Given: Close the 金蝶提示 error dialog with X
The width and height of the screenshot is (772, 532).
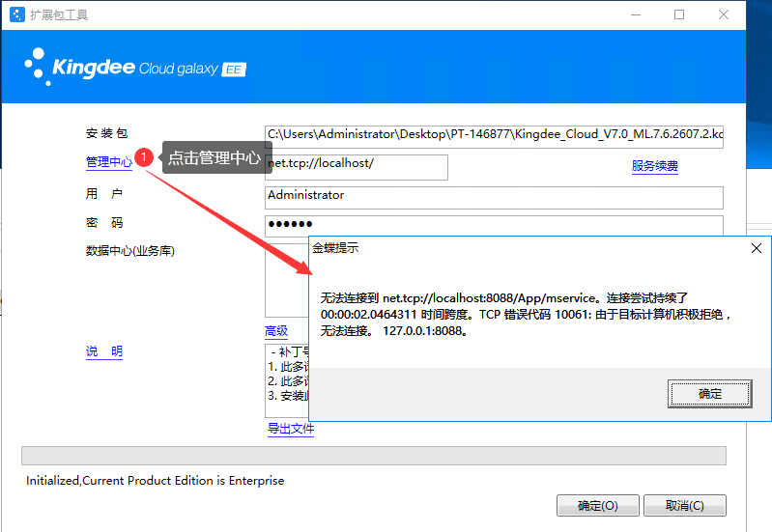Looking at the screenshot, I should tap(757, 248).
